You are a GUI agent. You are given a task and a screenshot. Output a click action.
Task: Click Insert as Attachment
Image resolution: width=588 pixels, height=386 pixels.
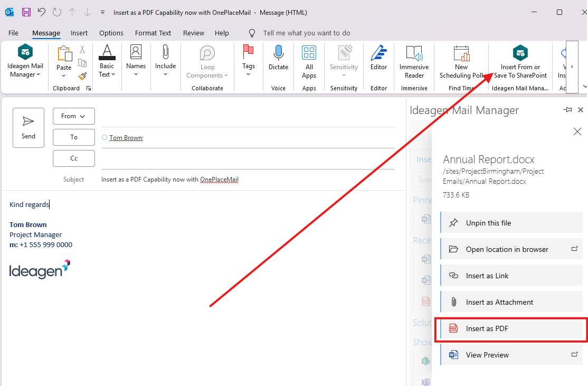511,302
